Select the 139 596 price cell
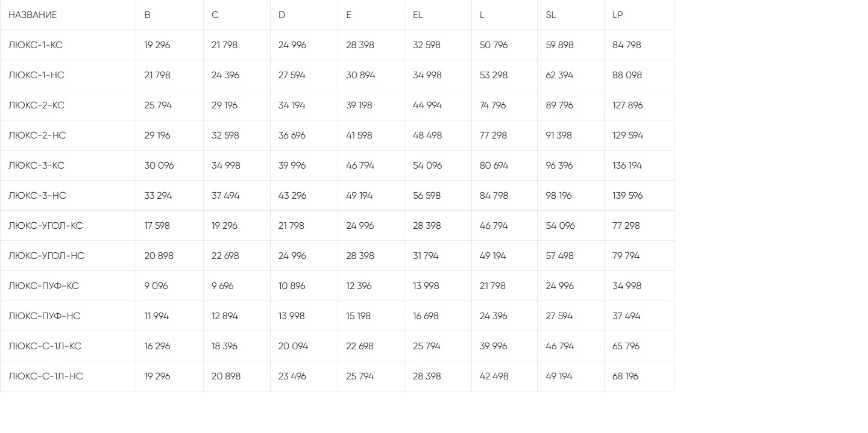The image size is (868, 433). click(x=627, y=196)
